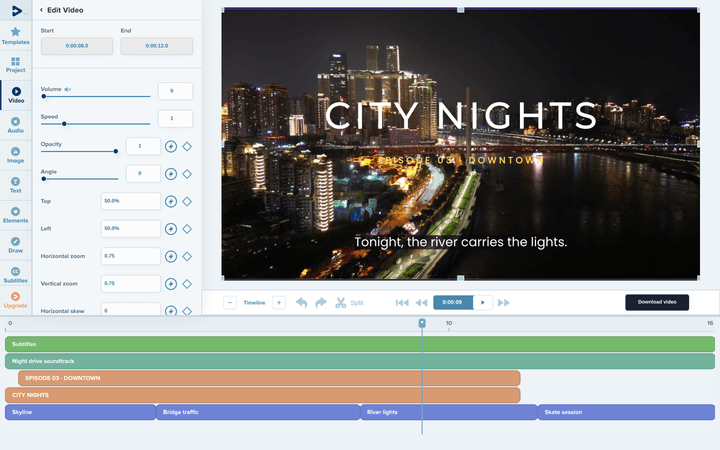This screenshot has width=720, height=450.
Task: Open the Elements sidebar section
Action: coord(16,215)
